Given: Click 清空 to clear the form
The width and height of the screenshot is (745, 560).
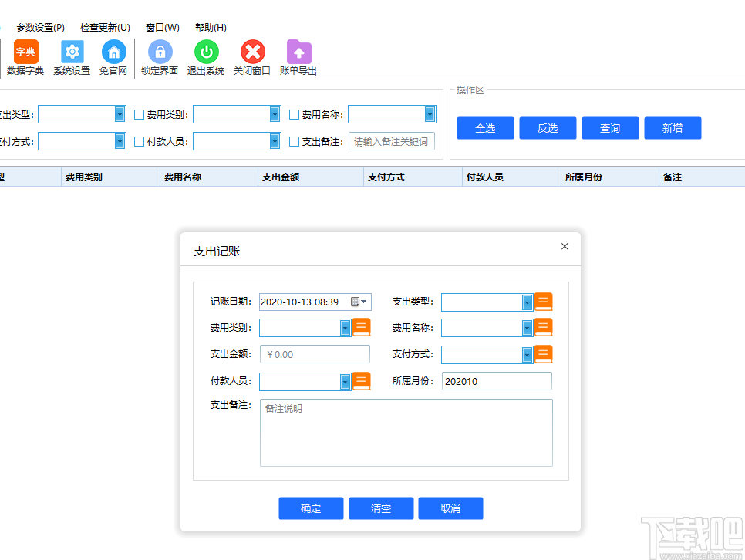Looking at the screenshot, I should [x=380, y=508].
